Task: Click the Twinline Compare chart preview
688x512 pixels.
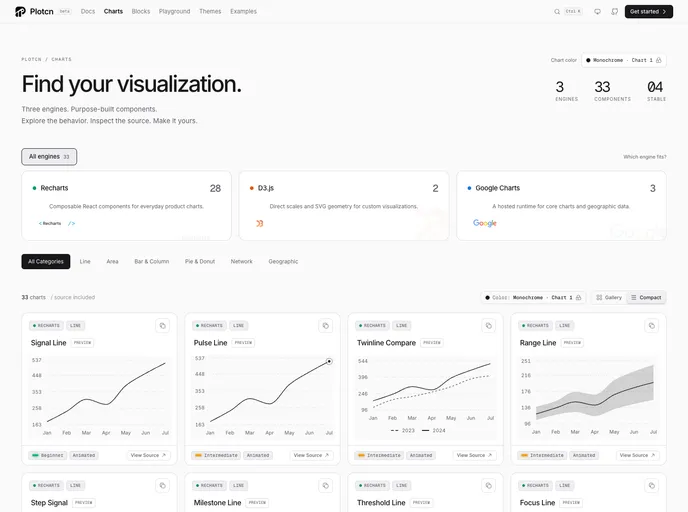Action: (426, 397)
